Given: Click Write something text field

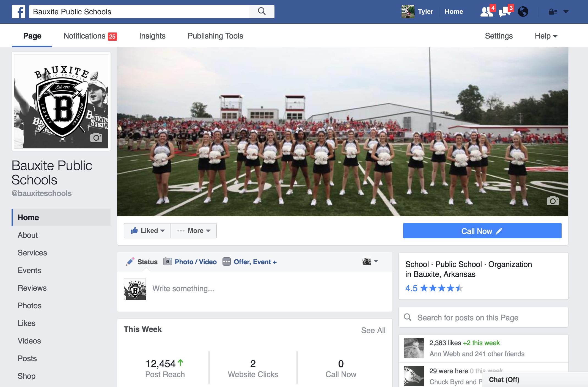Looking at the screenshot, I should [183, 288].
